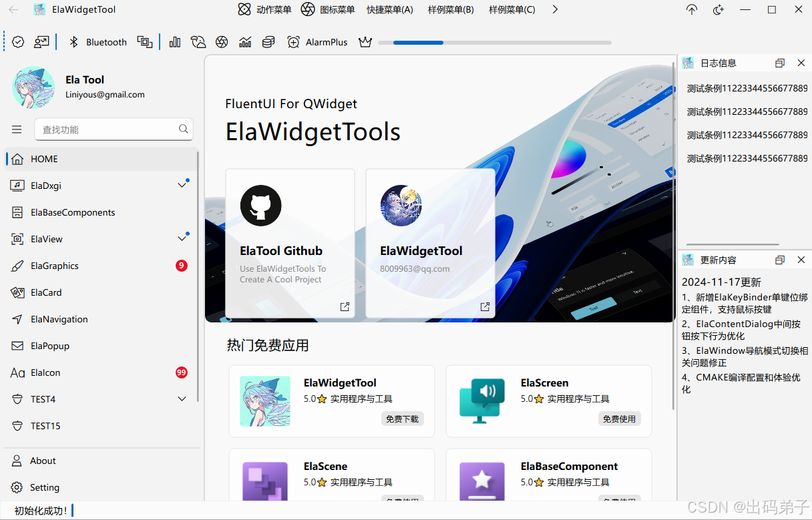812x520 pixels.
Task: Click the back arrow in the title bar
Action: pos(13,9)
